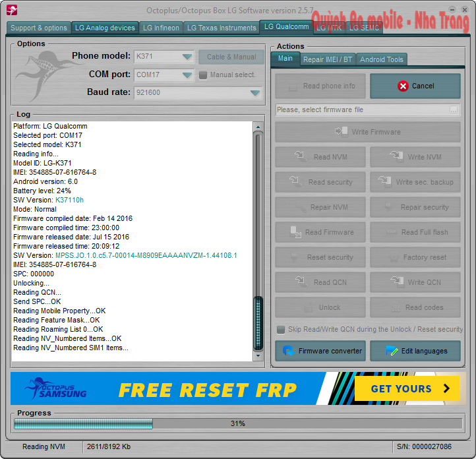
Task: Click the Log scroll down arrow
Action: coord(258,355)
